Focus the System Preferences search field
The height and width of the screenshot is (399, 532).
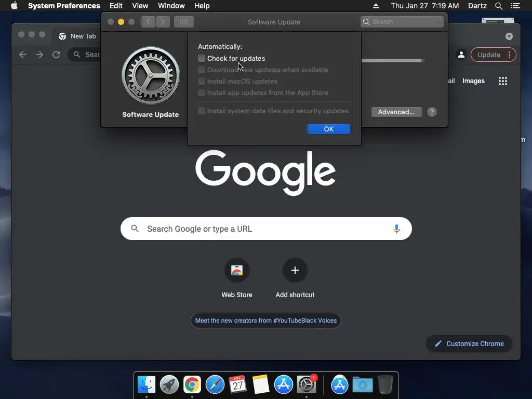coord(402,22)
